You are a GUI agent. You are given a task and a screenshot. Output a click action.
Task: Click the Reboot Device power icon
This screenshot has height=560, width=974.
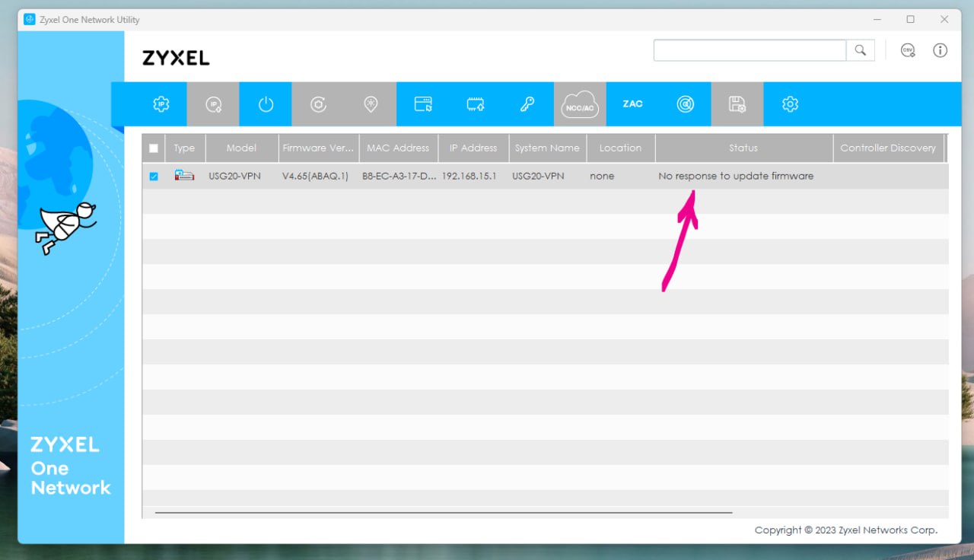point(266,104)
